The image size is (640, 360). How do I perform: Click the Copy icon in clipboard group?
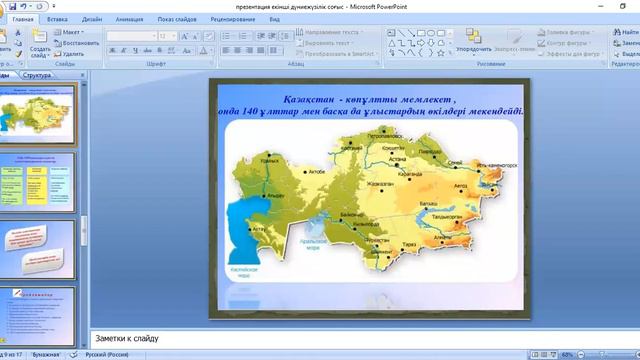(x=18, y=43)
